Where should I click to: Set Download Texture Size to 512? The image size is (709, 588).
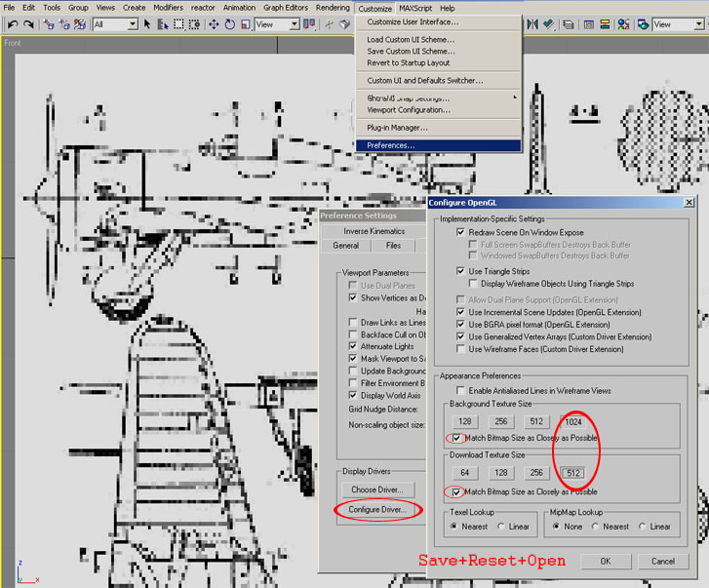pyautogui.click(x=573, y=473)
